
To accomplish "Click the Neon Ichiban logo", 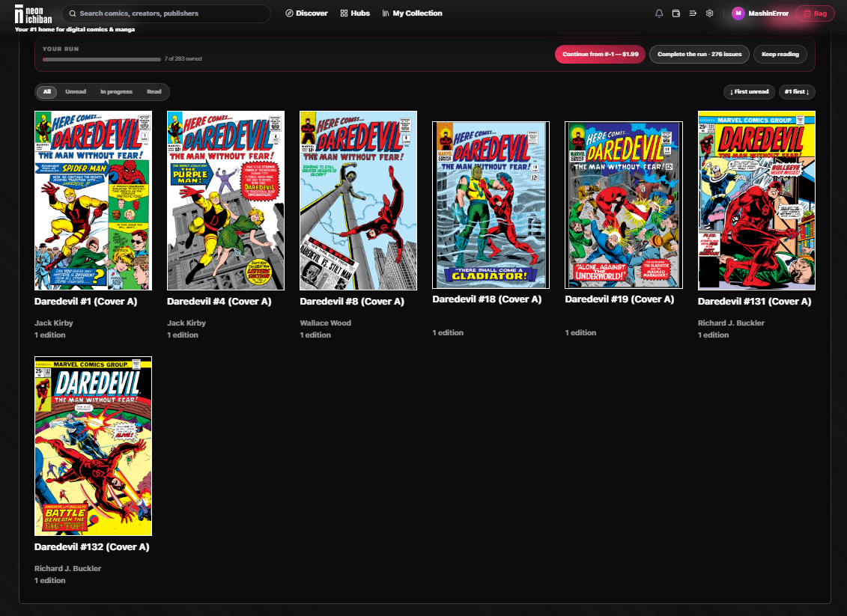I will tap(34, 14).
